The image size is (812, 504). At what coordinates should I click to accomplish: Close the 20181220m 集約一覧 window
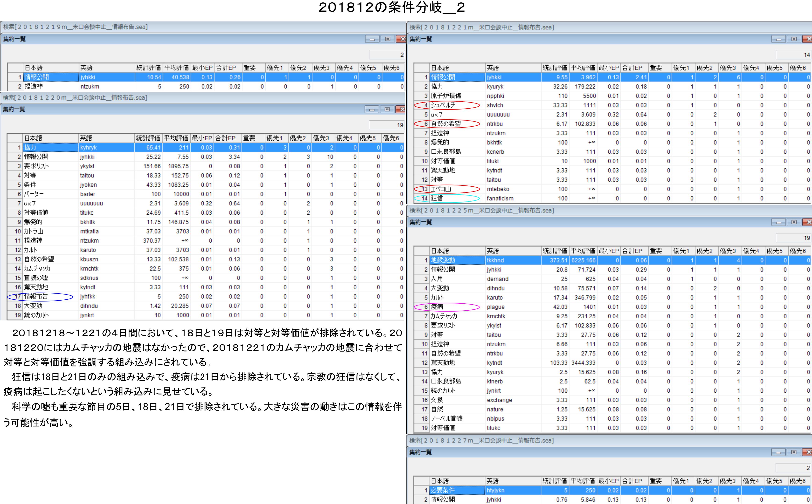[401, 109]
